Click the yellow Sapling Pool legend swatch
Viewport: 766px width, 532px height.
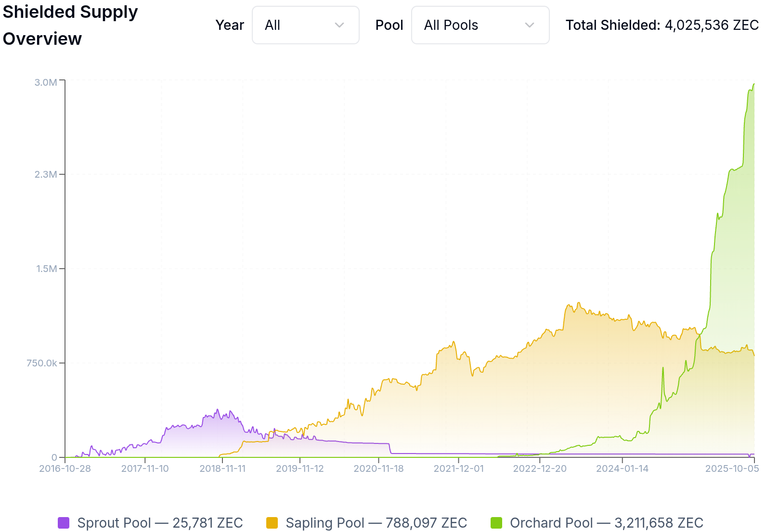272,523
